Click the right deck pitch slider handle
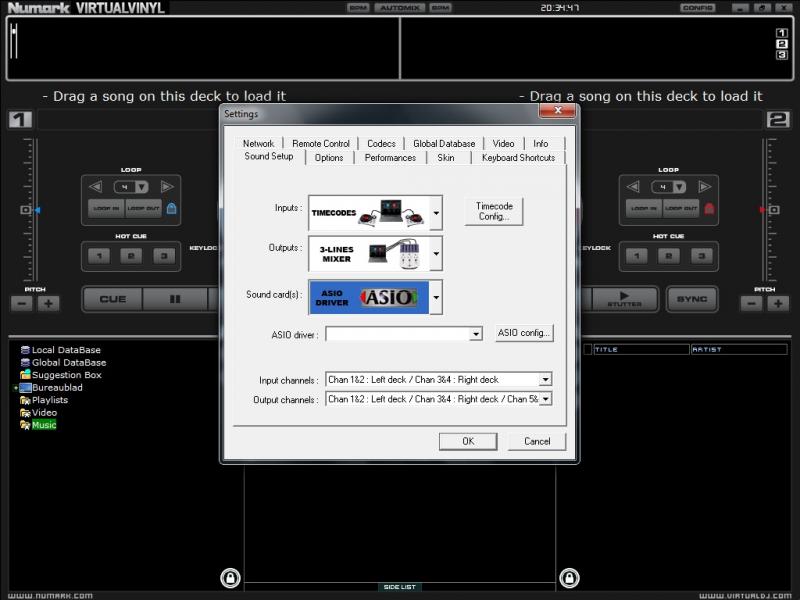The image size is (800, 600). tap(762, 210)
